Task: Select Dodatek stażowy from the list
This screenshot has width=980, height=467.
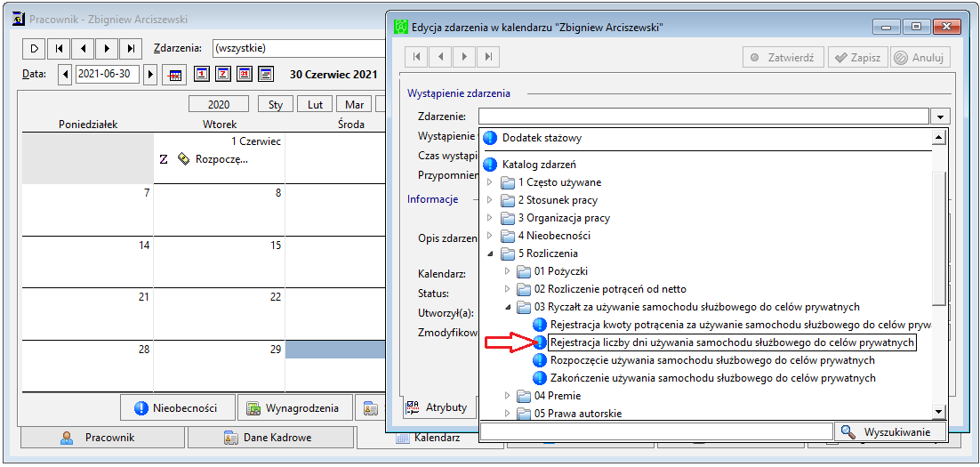Action: [x=542, y=138]
